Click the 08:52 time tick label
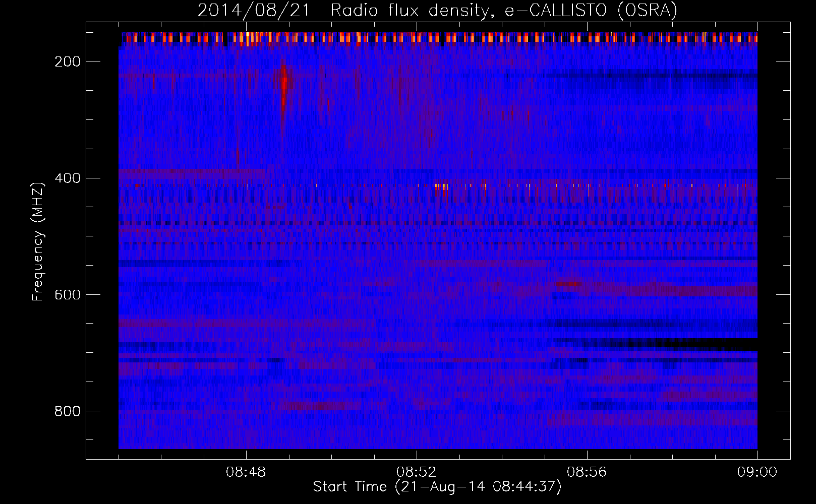 [417, 472]
